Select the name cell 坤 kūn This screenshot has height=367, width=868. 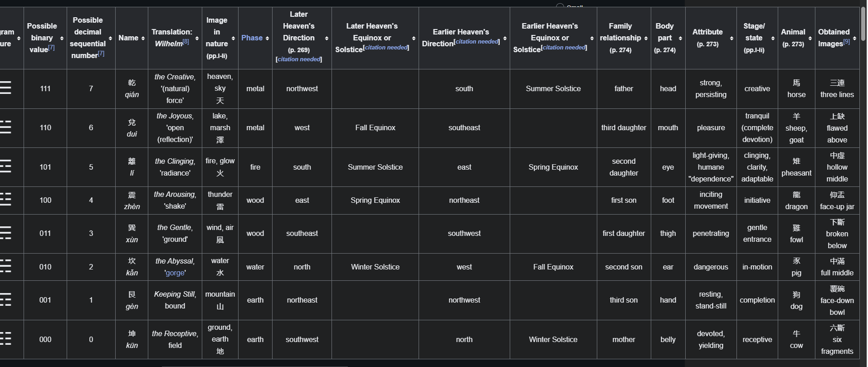pyautogui.click(x=132, y=339)
